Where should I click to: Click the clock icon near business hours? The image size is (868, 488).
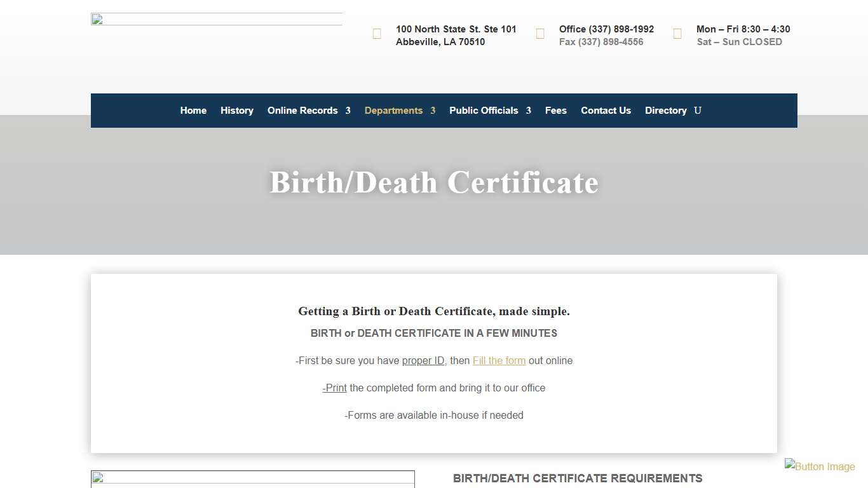(x=677, y=34)
